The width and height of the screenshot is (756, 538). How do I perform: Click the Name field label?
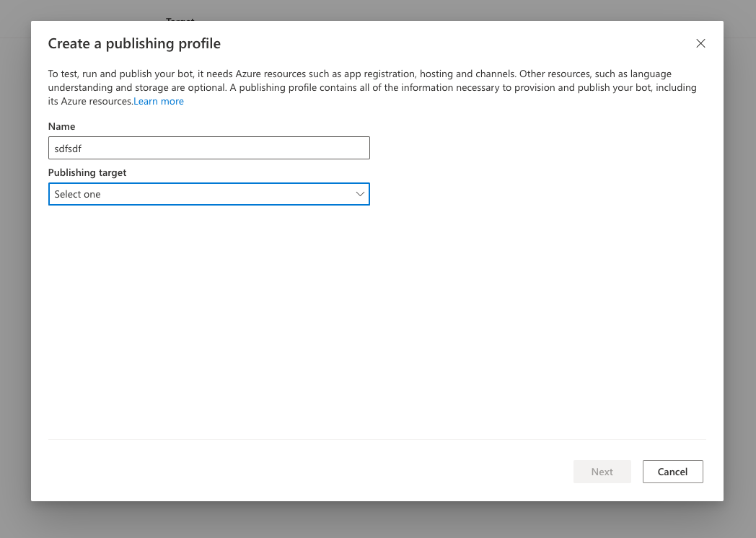click(x=61, y=126)
